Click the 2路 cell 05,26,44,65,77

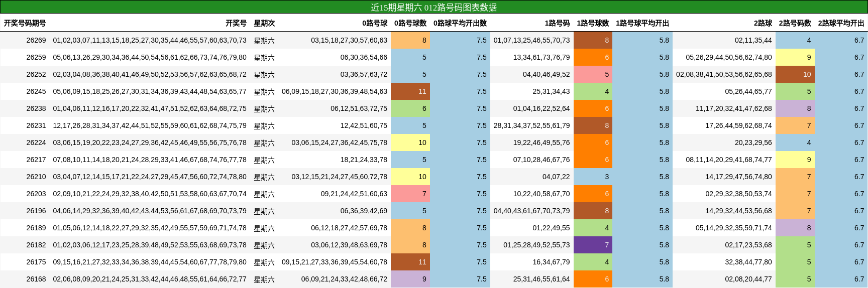pyautogui.click(x=748, y=91)
